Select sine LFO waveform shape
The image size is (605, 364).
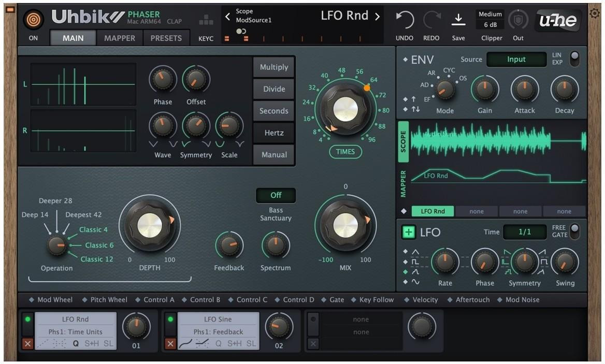click(x=415, y=282)
